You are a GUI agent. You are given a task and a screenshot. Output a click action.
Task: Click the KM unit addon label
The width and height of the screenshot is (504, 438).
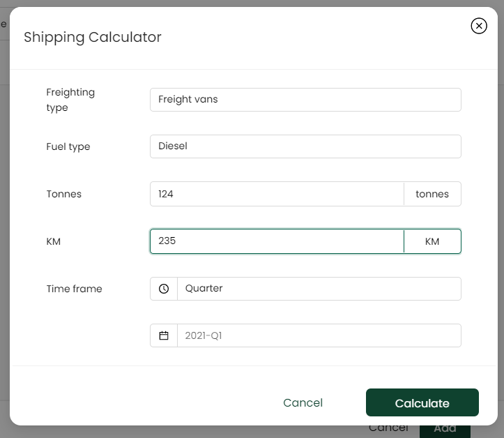(432, 241)
